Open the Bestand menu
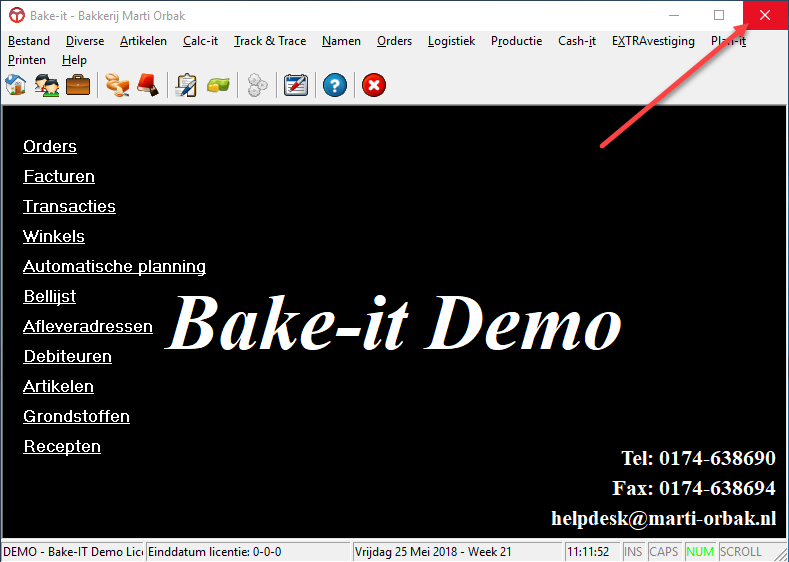The width and height of the screenshot is (789, 562). point(29,41)
